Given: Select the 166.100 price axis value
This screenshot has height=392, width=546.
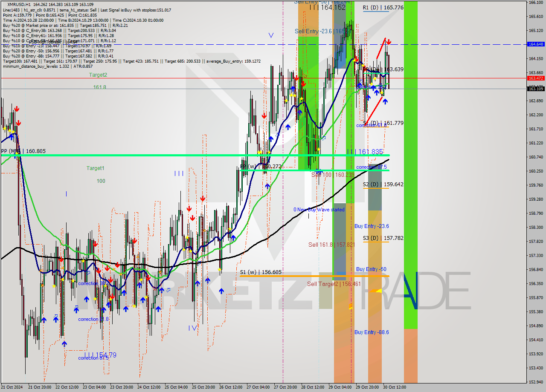Looking at the screenshot, I should 535,3.
